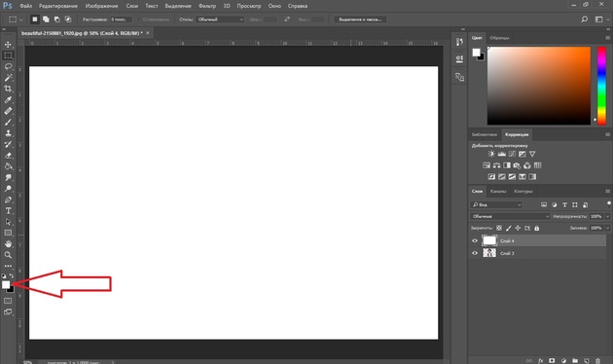Open the tool preset picker arrow

click(x=20, y=19)
